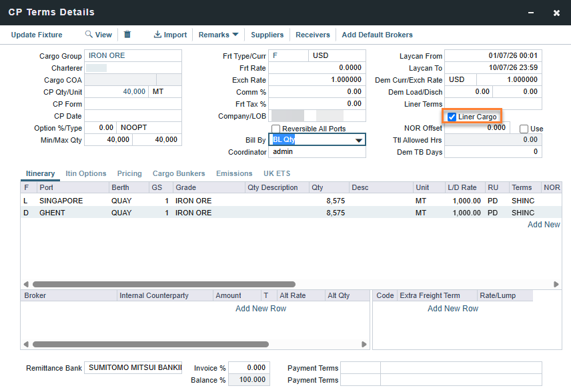Open the Receivers toolbar link

coord(313,35)
